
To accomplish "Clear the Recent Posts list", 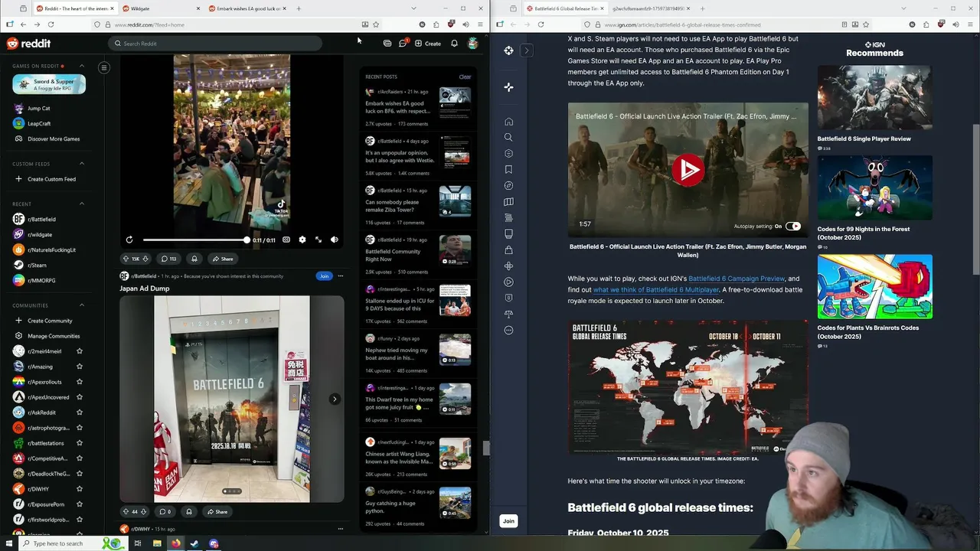I will 465,77.
